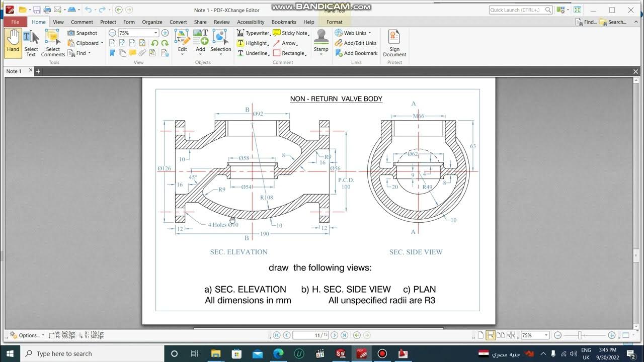Expand the Clipboard dropdown
644x362 pixels.
(x=102, y=43)
